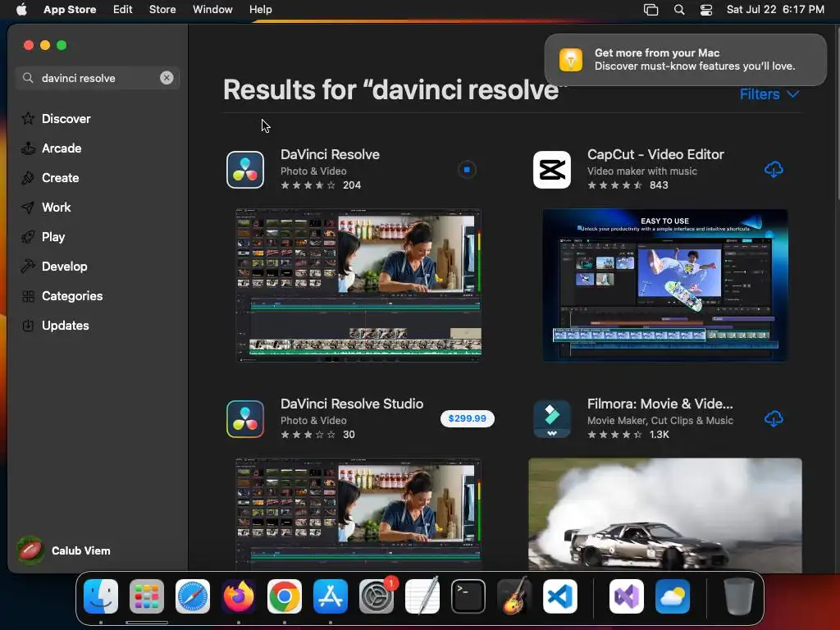Open the Calub Viem account profile
This screenshot has height=630, width=840.
[63, 550]
